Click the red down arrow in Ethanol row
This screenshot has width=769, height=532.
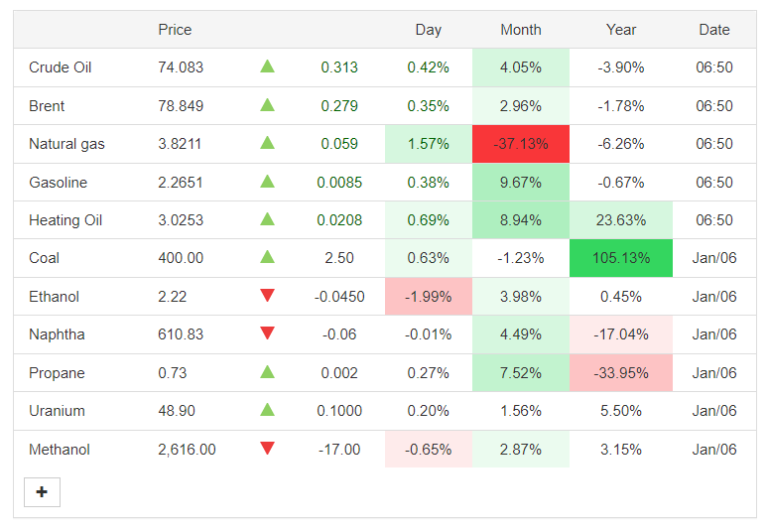tap(267, 296)
